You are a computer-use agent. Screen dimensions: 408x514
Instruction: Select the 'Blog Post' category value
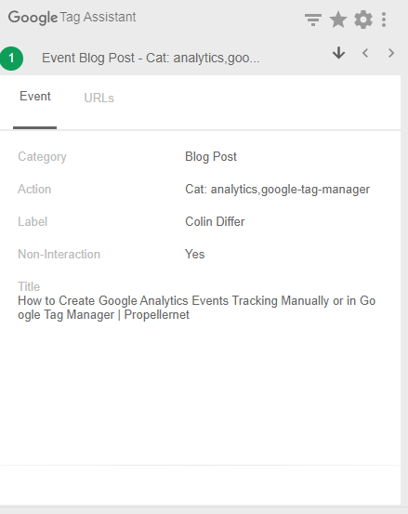[211, 157]
